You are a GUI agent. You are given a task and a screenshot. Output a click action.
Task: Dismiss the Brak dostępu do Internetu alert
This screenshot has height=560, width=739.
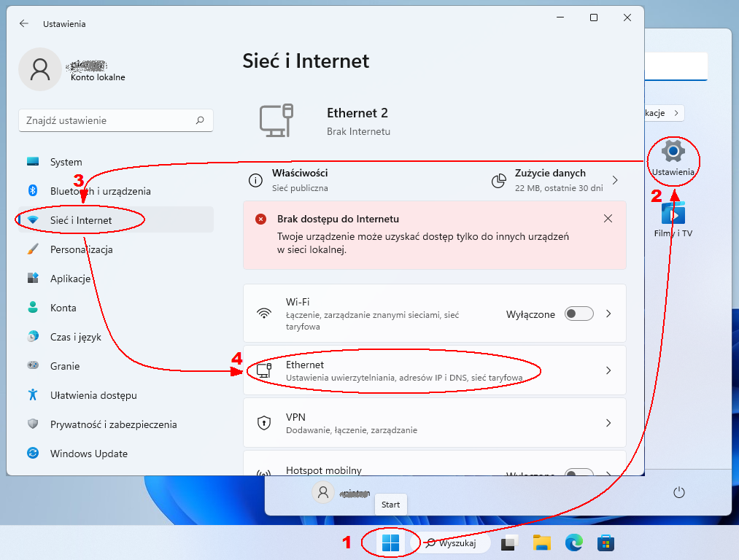(608, 219)
